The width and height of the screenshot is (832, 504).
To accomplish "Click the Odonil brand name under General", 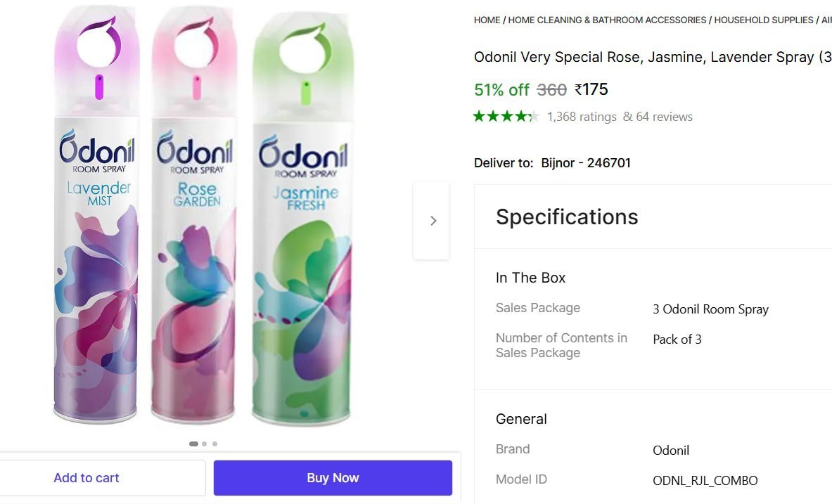I will (671, 451).
